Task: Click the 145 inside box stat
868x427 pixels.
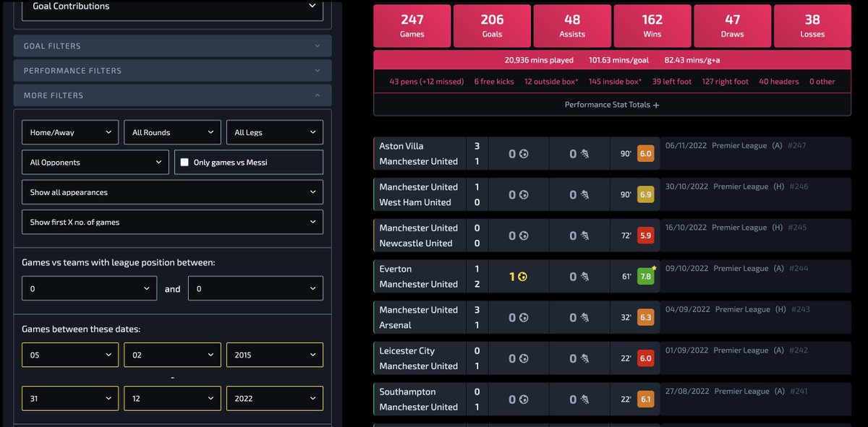Action: (x=616, y=82)
